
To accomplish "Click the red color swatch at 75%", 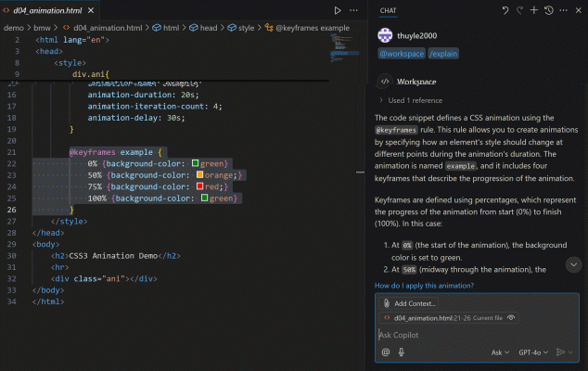I will point(200,186).
